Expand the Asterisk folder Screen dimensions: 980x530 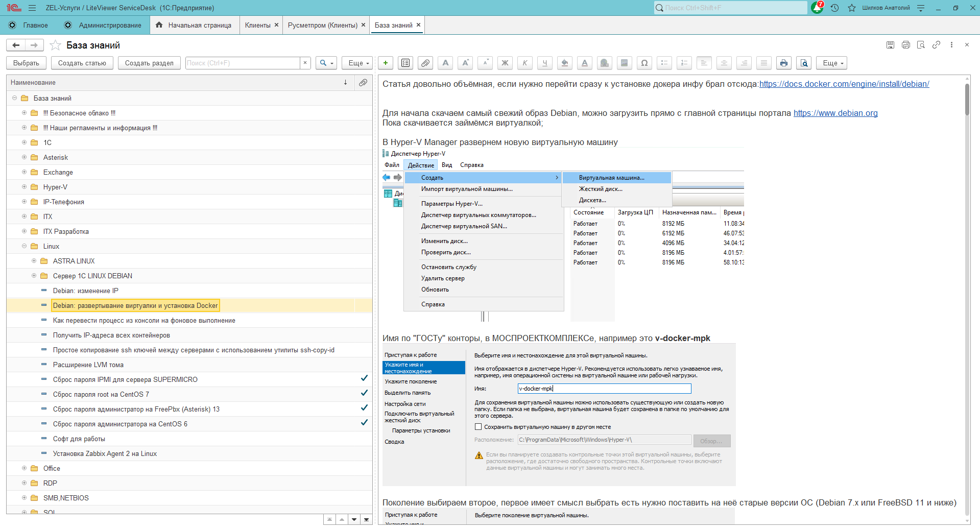24,157
